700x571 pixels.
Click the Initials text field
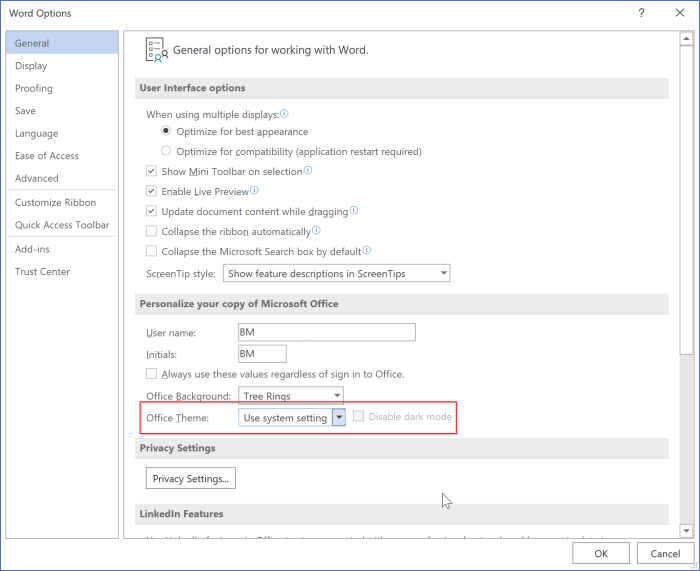coord(262,354)
